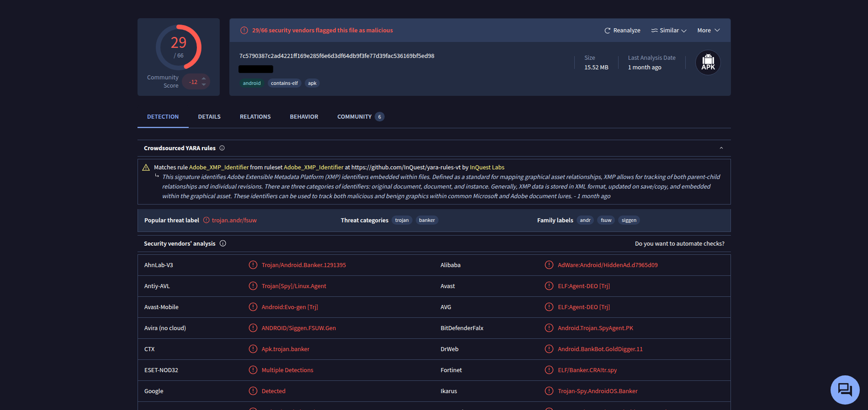Select the andr family label
Viewport: 868px width, 410px height.
coord(585,220)
